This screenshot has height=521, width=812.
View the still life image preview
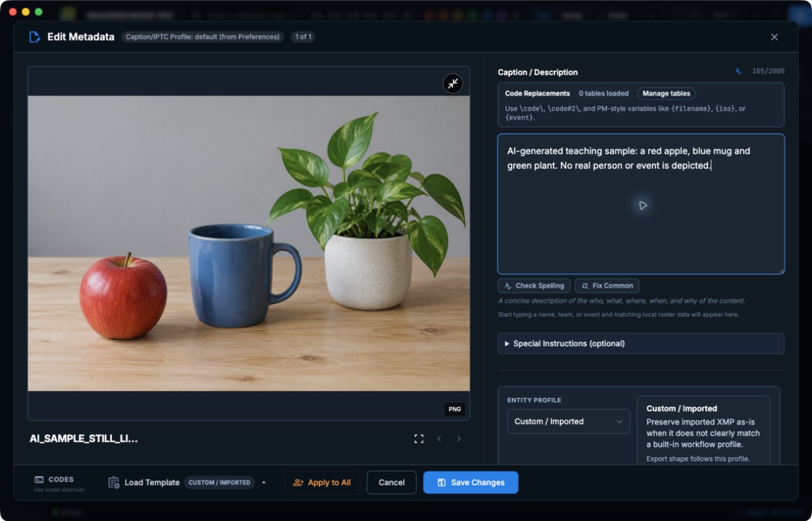point(249,243)
